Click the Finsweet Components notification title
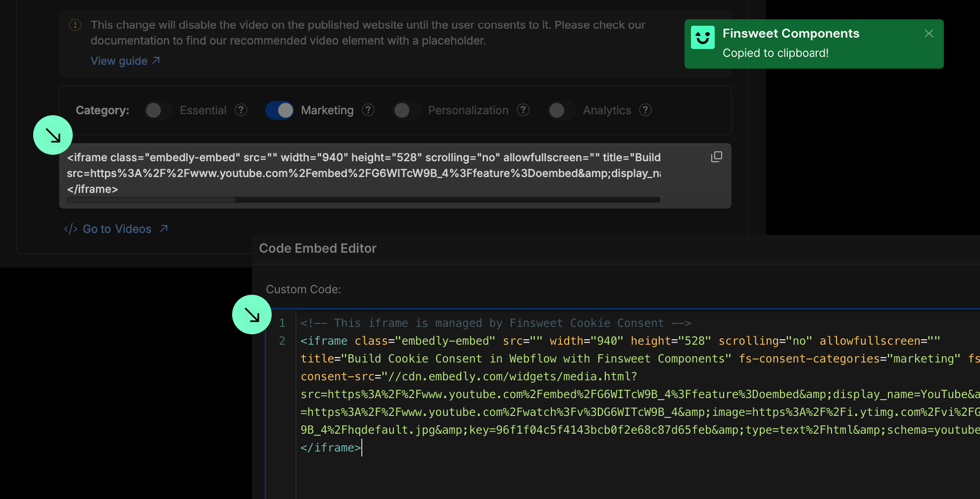 tap(791, 33)
